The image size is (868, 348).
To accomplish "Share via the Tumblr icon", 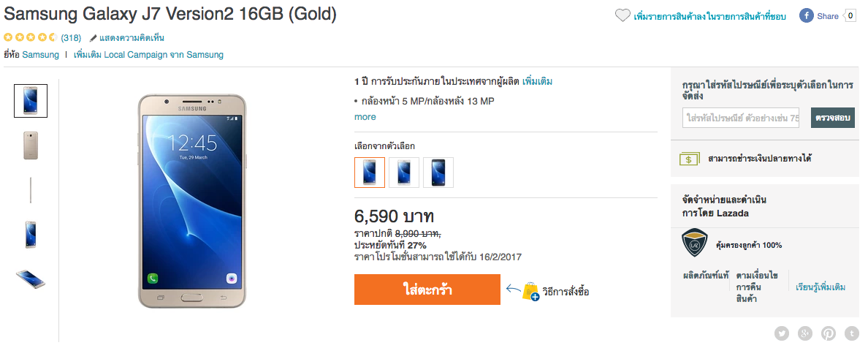I will (x=850, y=333).
